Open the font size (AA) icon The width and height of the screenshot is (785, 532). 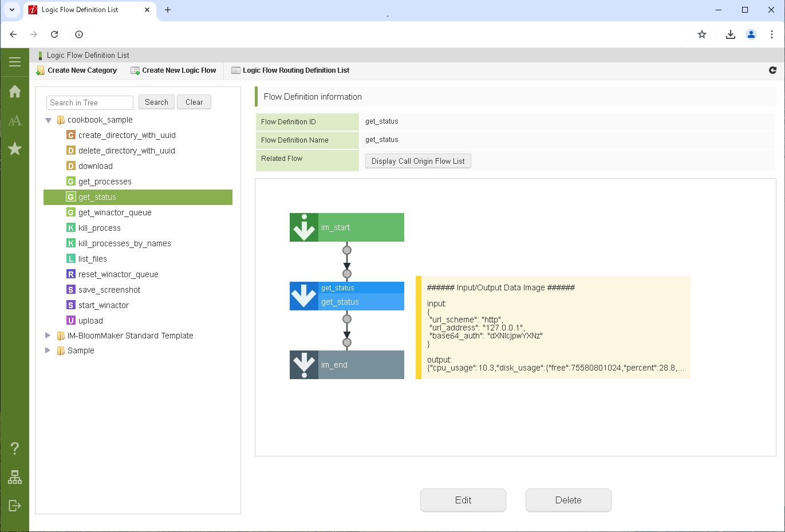(15, 120)
